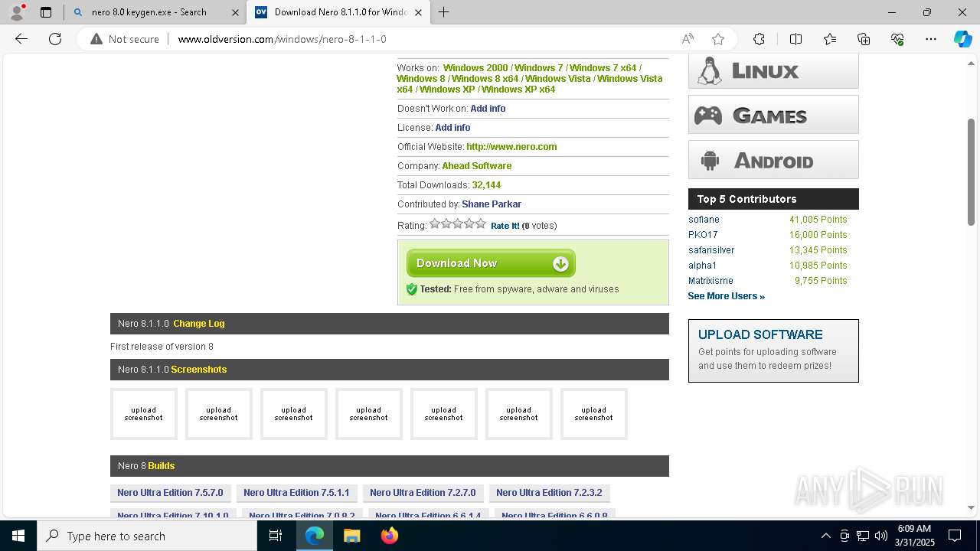Viewport: 980px width, 551px height.
Task: Click the last upload screenshot thumbnail
Action: [x=594, y=414]
